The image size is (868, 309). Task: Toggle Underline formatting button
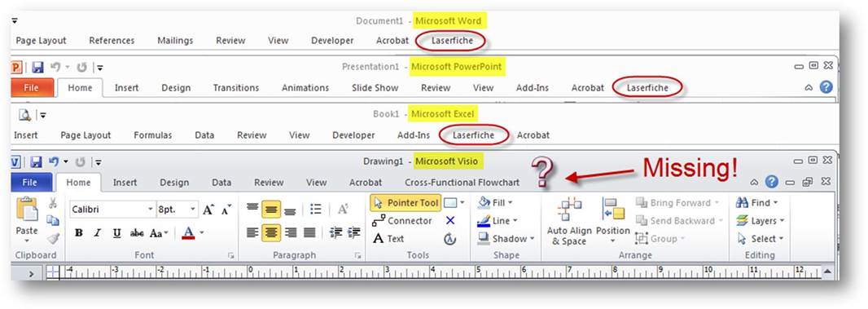116,233
